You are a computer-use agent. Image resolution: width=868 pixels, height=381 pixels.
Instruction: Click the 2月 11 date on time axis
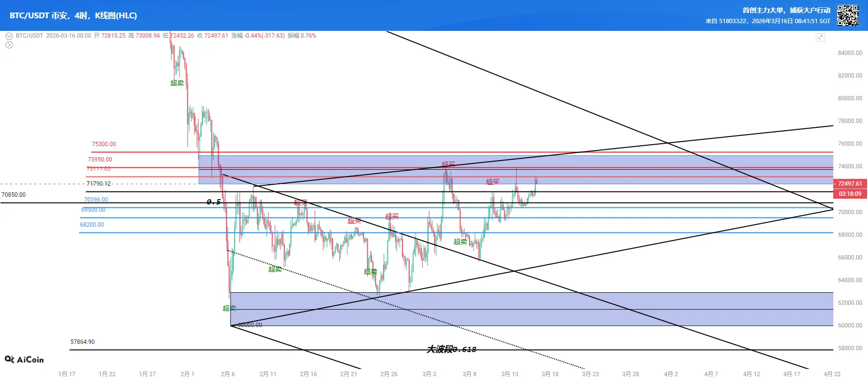(268, 374)
